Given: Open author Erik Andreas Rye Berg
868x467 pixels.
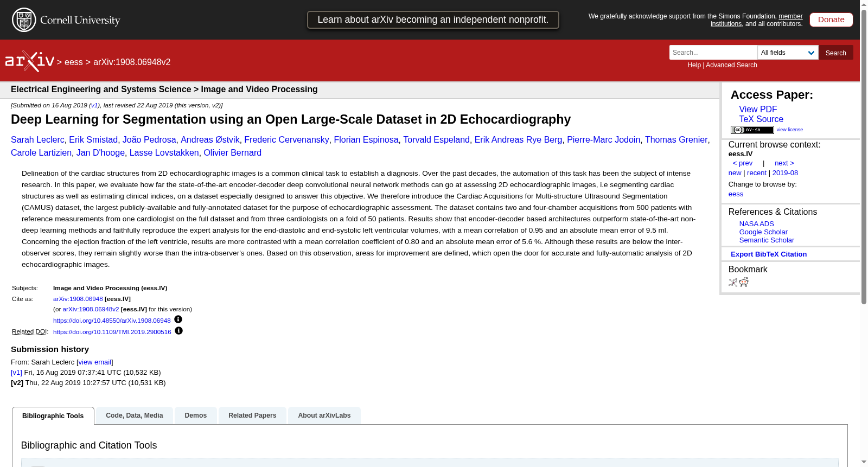Looking at the screenshot, I should click(x=518, y=140).
